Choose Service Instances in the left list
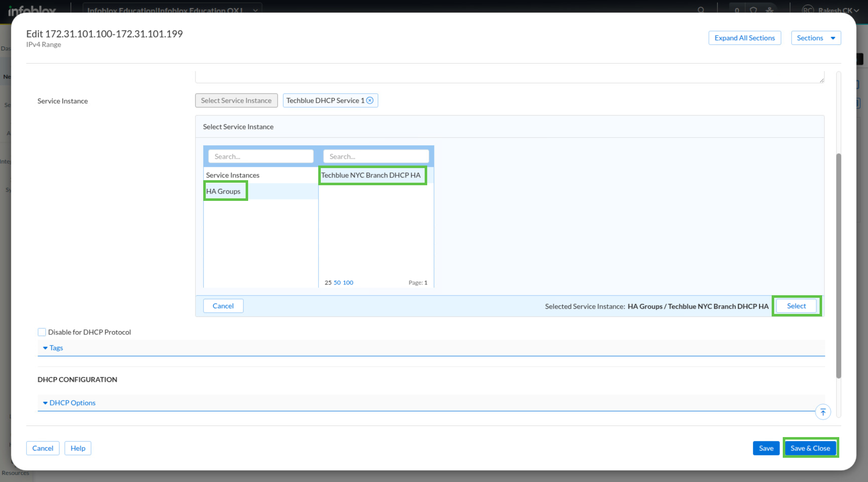This screenshot has height=482, width=868. 261,175
